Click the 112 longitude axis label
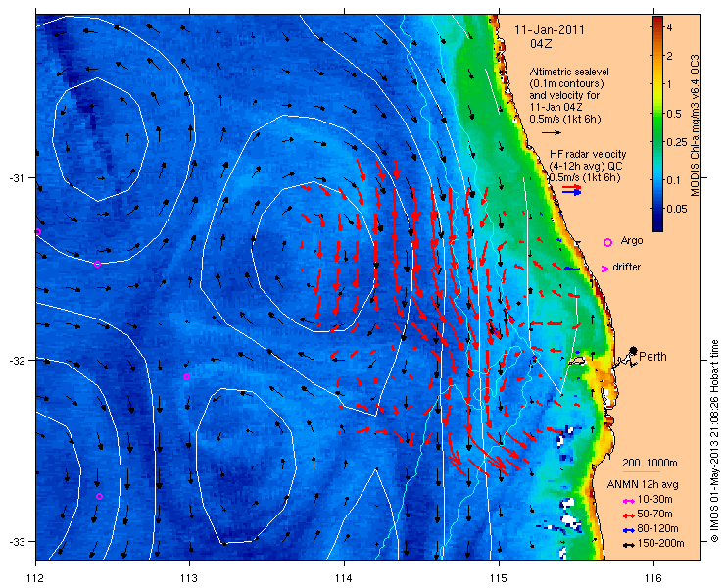Image resolution: width=725 pixels, height=588 pixels. (x=35, y=578)
